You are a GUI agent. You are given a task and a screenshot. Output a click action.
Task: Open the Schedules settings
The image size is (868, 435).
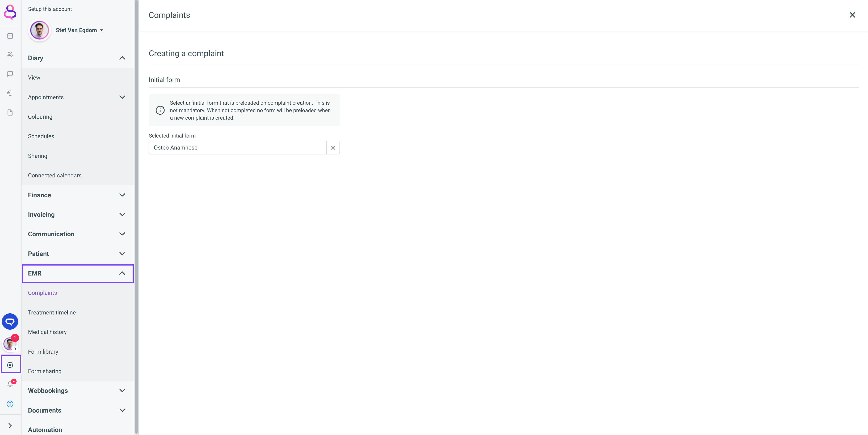tap(78, 136)
